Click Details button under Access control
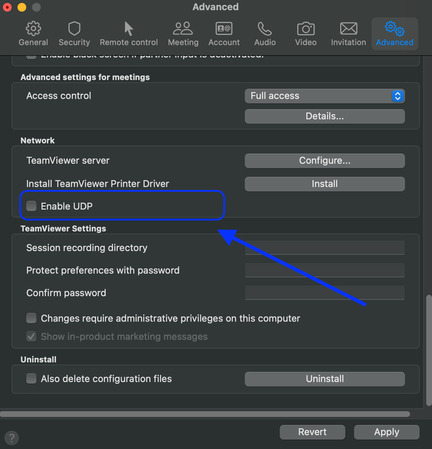 coord(325,116)
